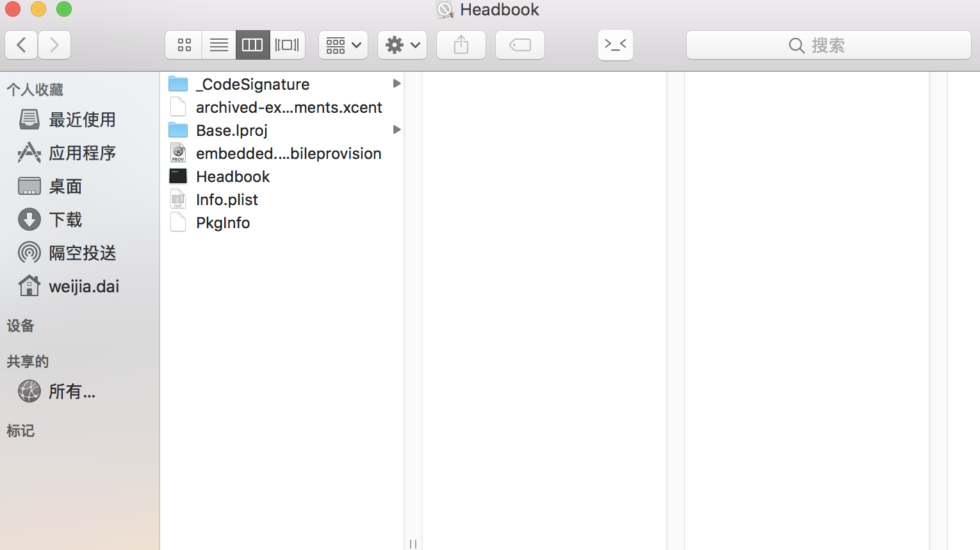Select the Headbook executable file

point(233,177)
